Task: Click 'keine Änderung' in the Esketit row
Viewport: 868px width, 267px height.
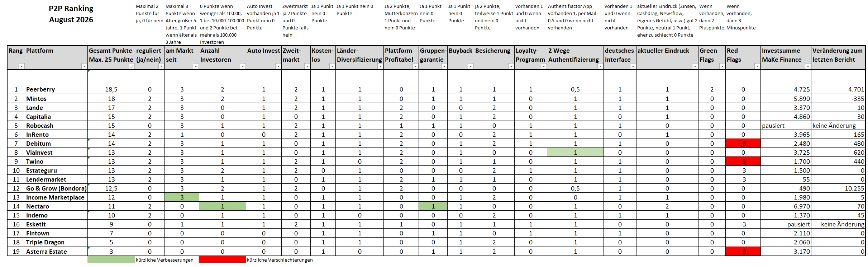Action: click(x=843, y=224)
